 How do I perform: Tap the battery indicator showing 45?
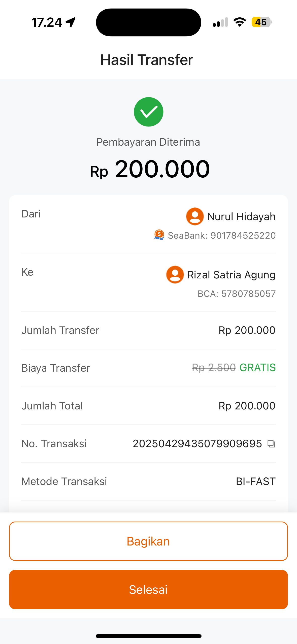pyautogui.click(x=261, y=22)
